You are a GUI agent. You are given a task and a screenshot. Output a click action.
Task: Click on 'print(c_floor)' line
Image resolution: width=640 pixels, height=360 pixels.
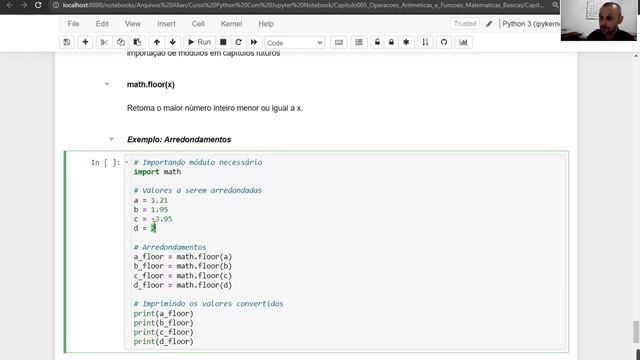163,332
